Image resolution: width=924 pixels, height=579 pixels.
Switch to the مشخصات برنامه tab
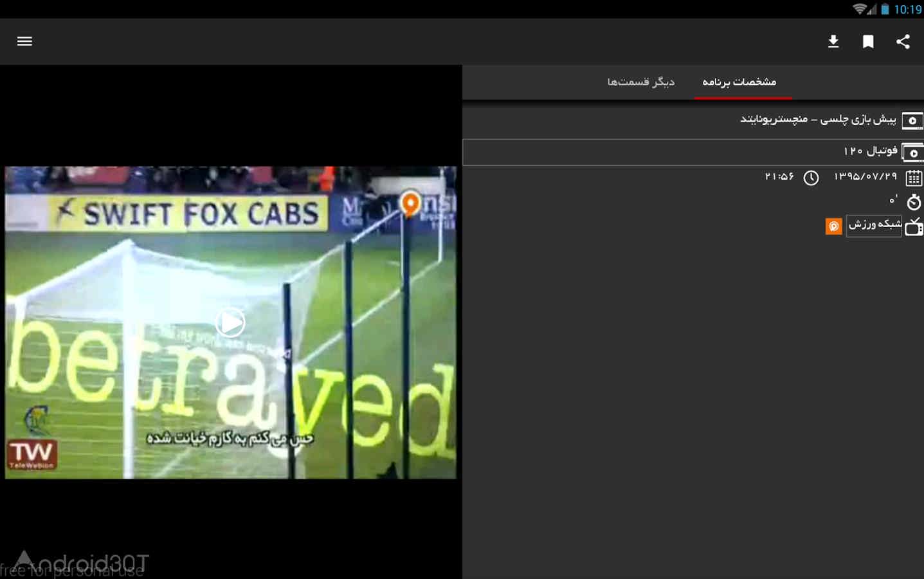[739, 82]
